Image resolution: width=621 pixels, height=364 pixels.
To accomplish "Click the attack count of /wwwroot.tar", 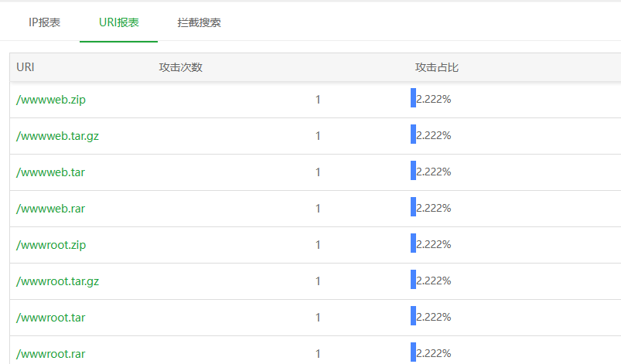I will [318, 318].
